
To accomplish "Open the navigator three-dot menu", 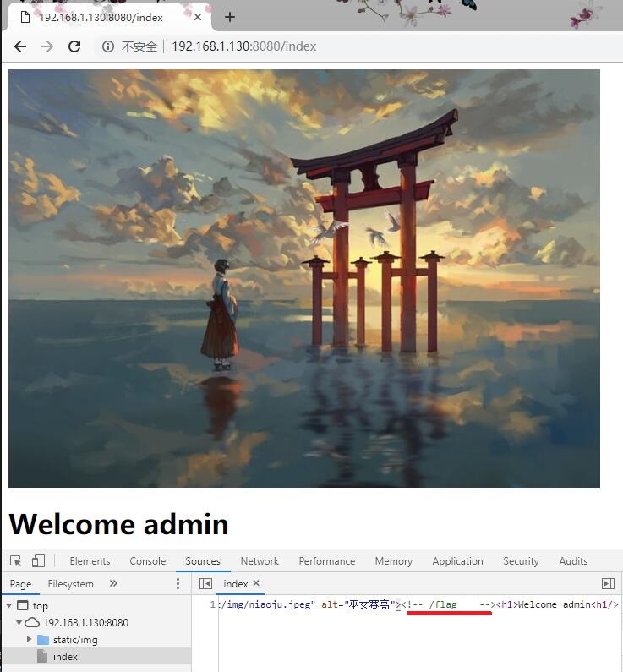I will click(x=178, y=583).
